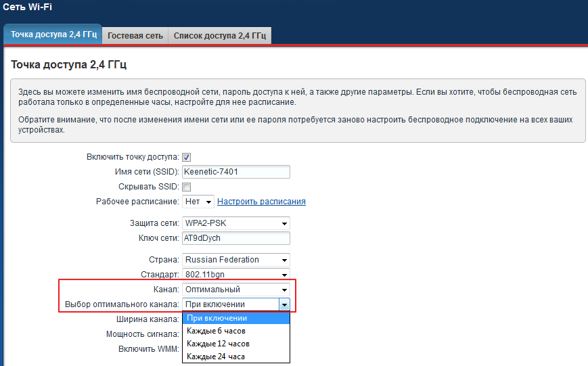Open the Рабочее расписание dropdown
Viewport: 588px width, 366px height.
(198, 202)
